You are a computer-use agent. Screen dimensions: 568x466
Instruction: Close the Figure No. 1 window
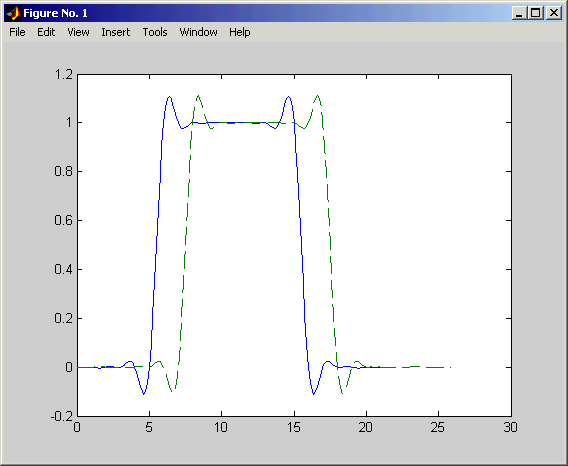554,13
